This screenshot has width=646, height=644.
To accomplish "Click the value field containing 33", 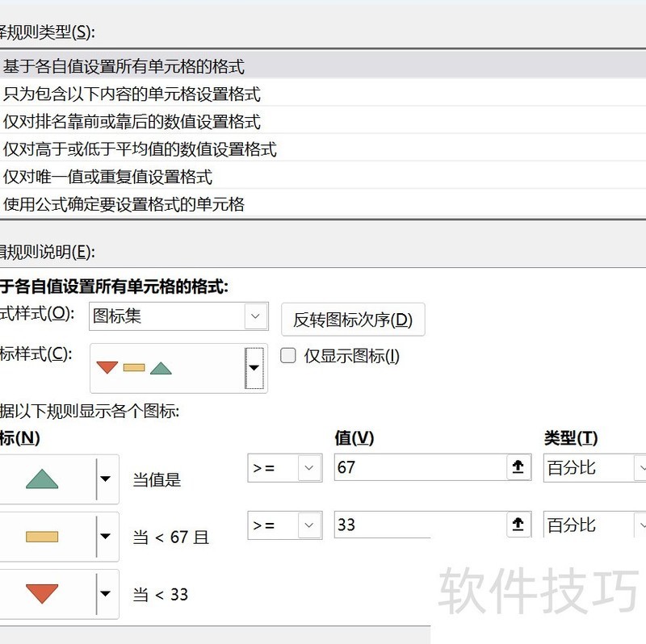I will pos(420,525).
